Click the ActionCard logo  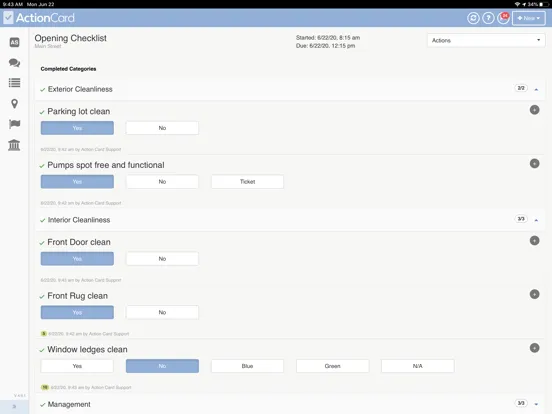39,18
